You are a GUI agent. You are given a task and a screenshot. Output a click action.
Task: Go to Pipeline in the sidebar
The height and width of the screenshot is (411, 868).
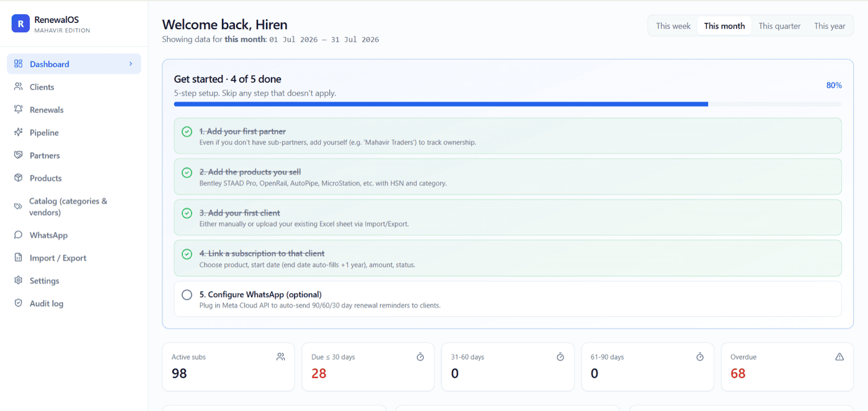pyautogui.click(x=74, y=133)
